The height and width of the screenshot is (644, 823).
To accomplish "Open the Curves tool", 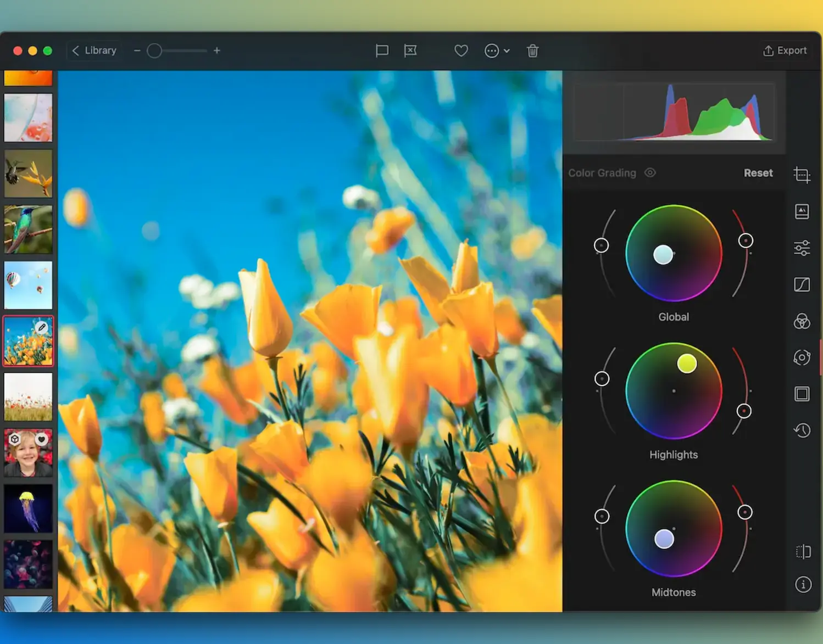I will [x=802, y=284].
